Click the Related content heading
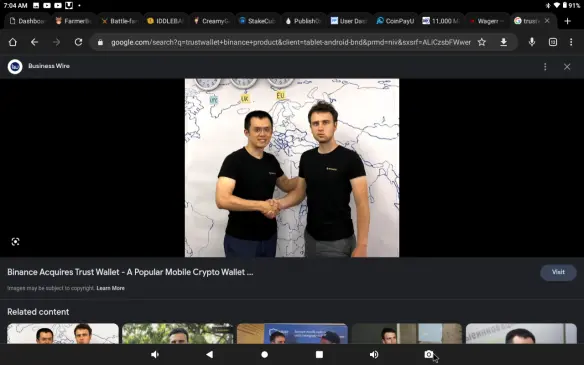The width and height of the screenshot is (584, 365). [x=38, y=312]
